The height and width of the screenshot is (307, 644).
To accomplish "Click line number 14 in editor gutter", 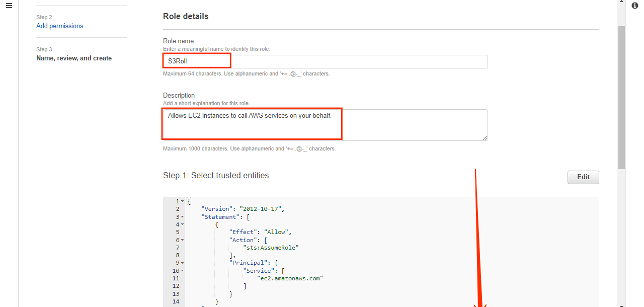I will pyautogui.click(x=176, y=301).
